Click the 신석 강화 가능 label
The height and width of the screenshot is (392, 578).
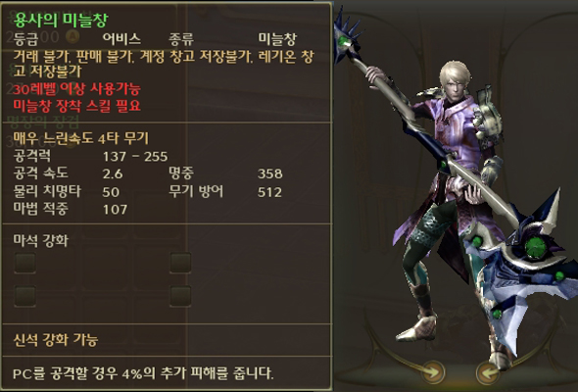click(x=55, y=340)
